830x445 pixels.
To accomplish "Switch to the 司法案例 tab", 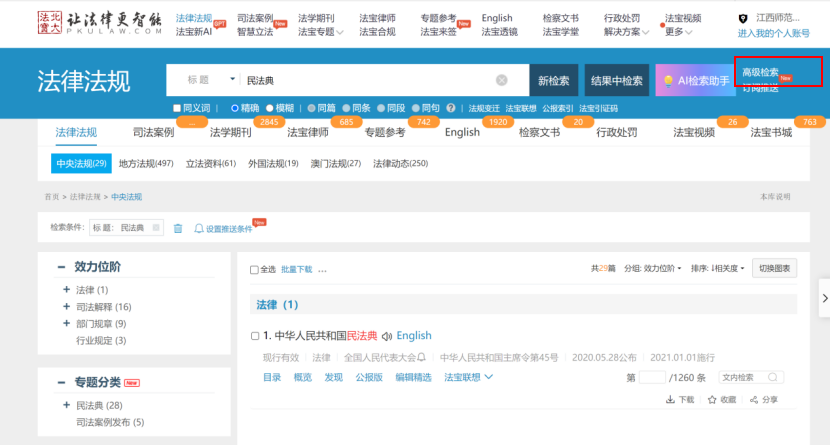I will click(x=154, y=132).
